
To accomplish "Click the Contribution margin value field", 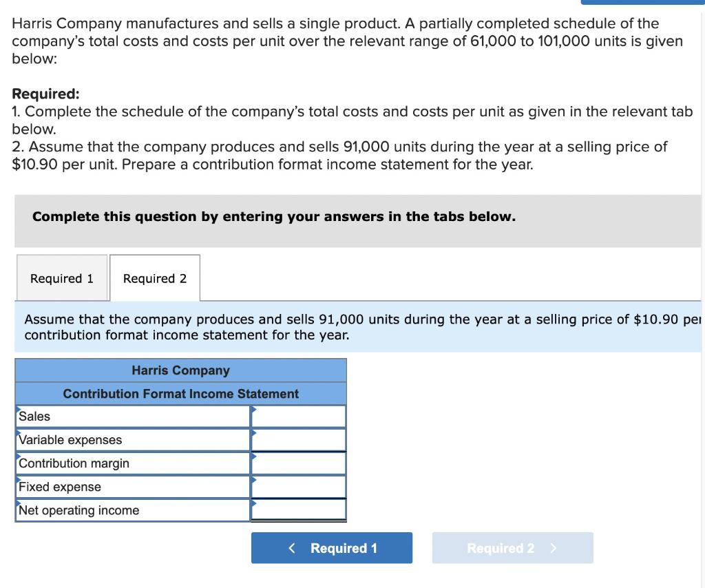I will (x=299, y=463).
